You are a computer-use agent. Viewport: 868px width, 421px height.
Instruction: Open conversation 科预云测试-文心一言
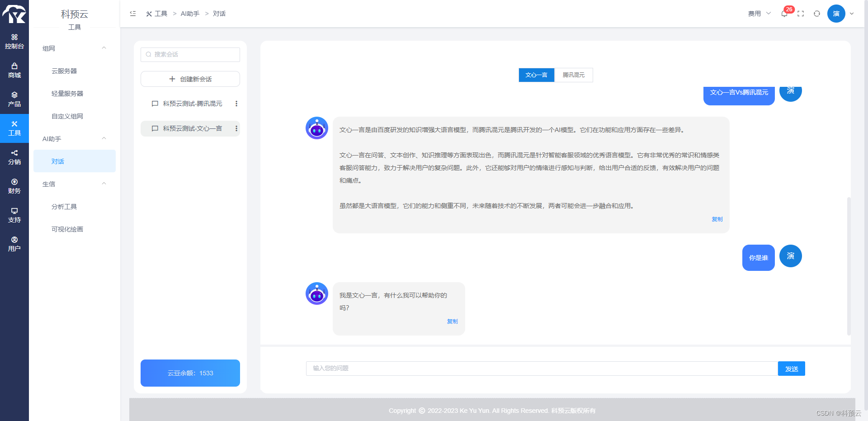click(x=190, y=128)
